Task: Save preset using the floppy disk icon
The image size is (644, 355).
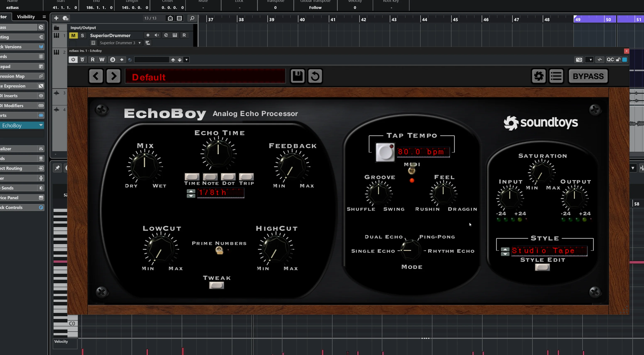Action: [x=297, y=76]
